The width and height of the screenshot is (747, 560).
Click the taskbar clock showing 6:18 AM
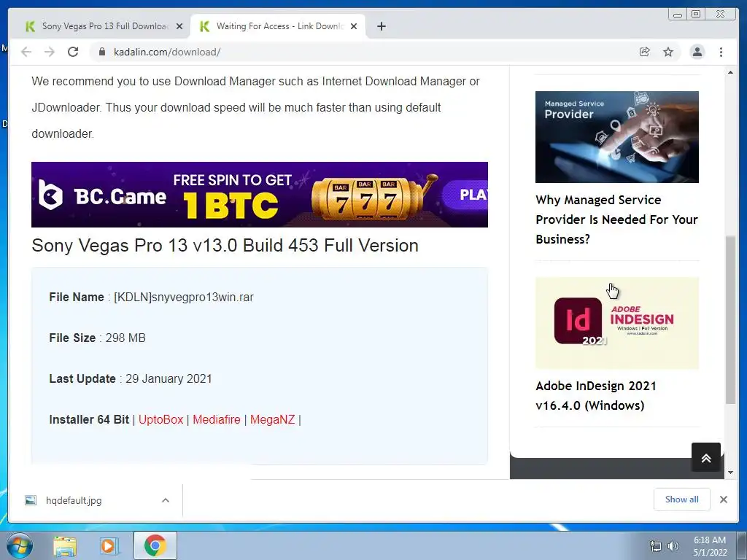click(710, 546)
